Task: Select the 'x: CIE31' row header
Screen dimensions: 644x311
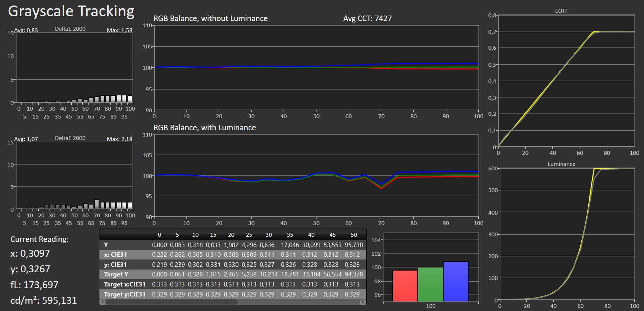Action: tap(116, 255)
